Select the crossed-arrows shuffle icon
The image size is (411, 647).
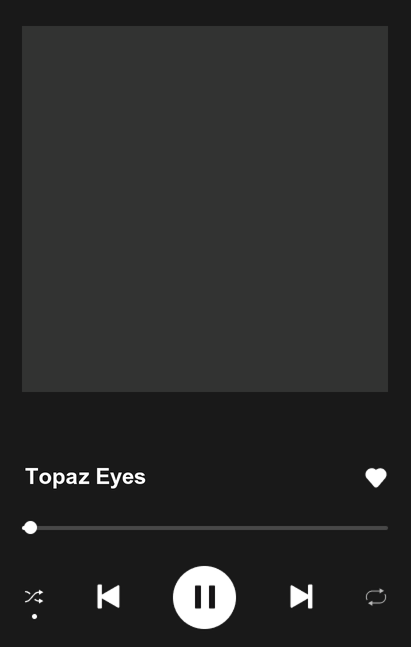[x=34, y=597]
